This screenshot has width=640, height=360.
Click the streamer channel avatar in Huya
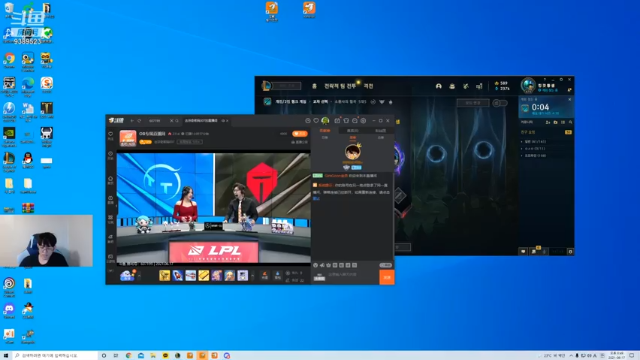(x=128, y=138)
